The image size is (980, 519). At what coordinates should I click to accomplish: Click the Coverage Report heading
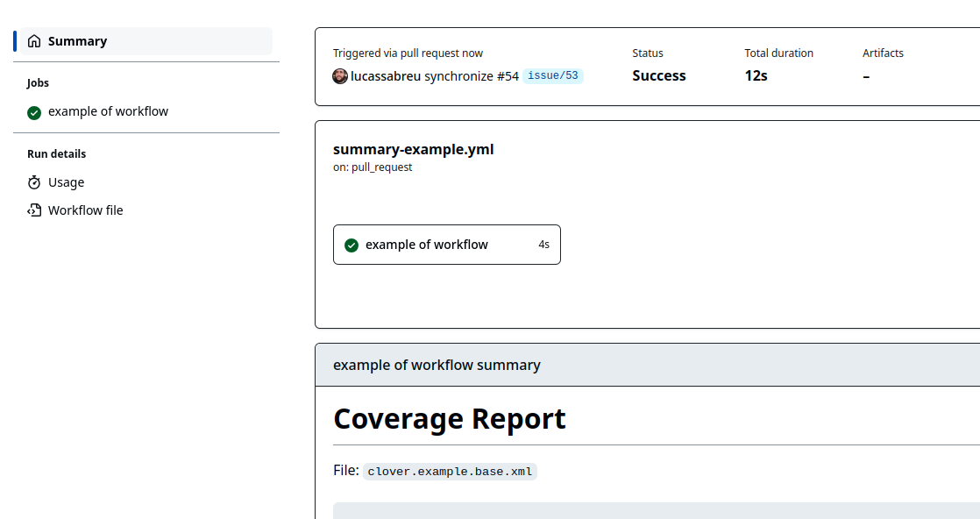(450, 419)
